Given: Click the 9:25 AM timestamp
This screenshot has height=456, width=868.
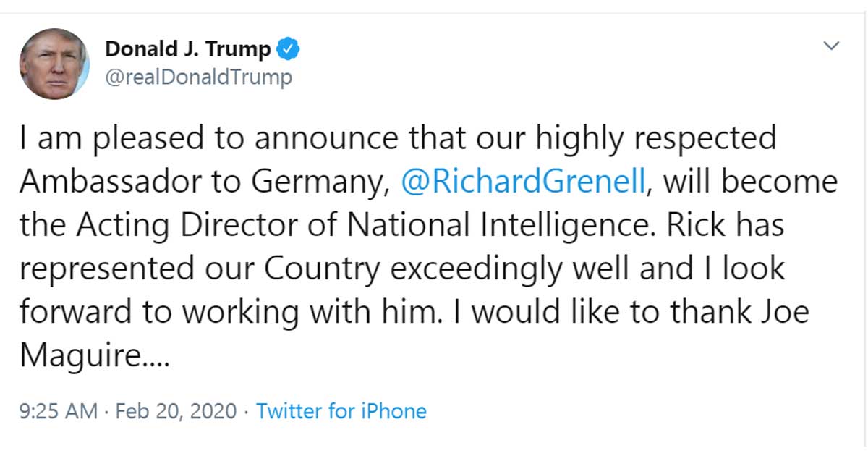Looking at the screenshot, I should (58, 412).
